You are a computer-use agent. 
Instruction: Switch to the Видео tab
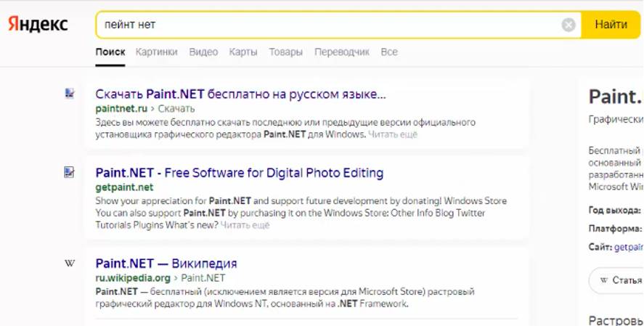click(x=203, y=52)
